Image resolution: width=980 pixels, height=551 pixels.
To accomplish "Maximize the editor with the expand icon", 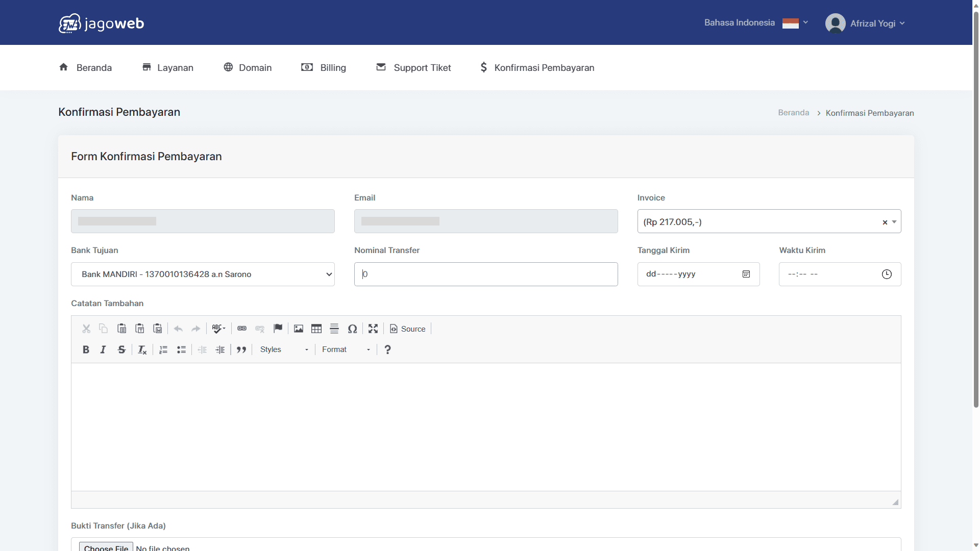I will [373, 329].
